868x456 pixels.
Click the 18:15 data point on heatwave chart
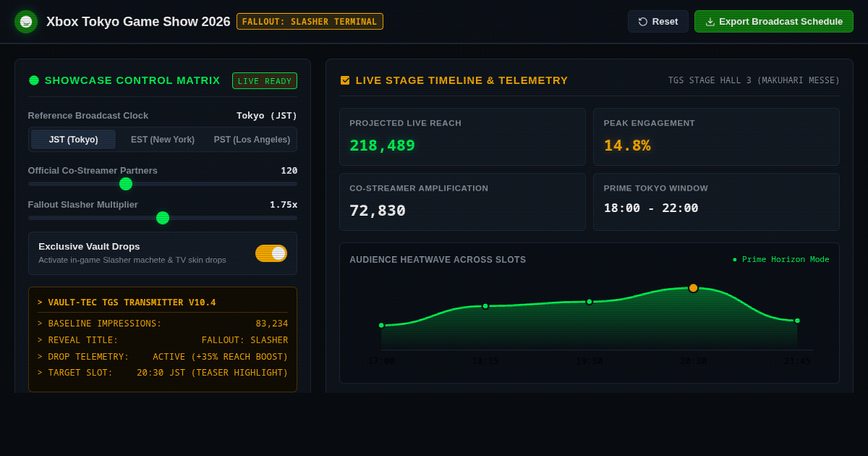point(485,306)
